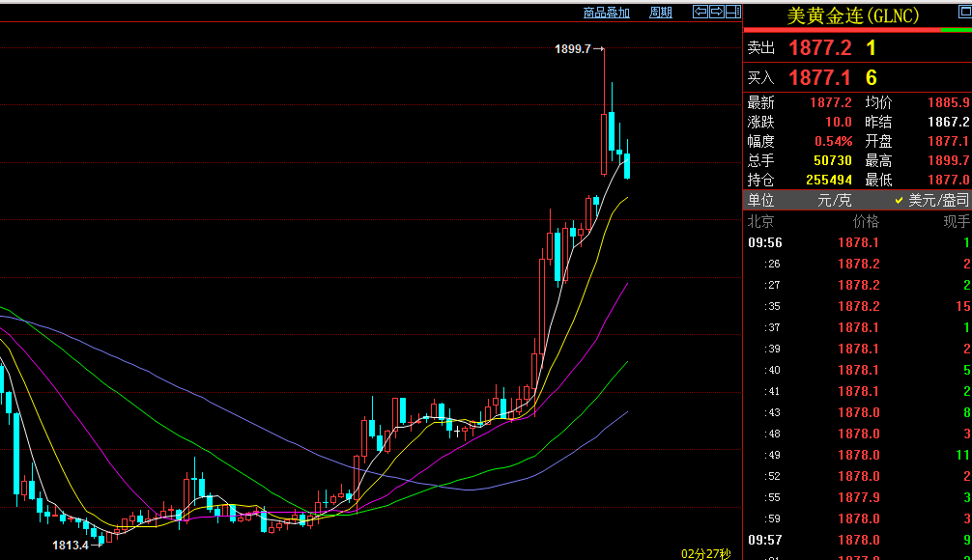Click the right arrow navigation icon
Viewport: 972px width, 560px height.
717,12
